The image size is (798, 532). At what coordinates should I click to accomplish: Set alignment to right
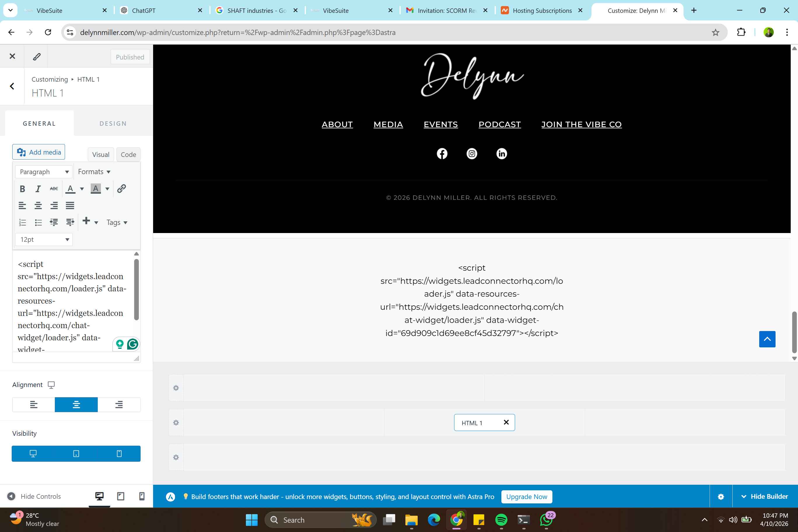point(119,405)
